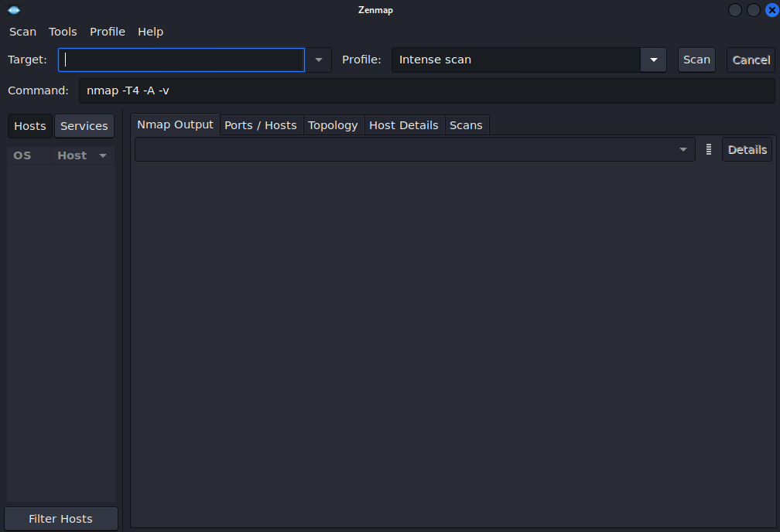This screenshot has width=780, height=532.
Task: Click the Intense scan profile field
Action: 516,60
